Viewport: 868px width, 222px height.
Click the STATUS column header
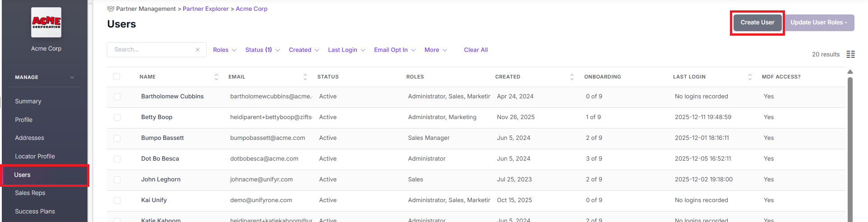tap(328, 77)
